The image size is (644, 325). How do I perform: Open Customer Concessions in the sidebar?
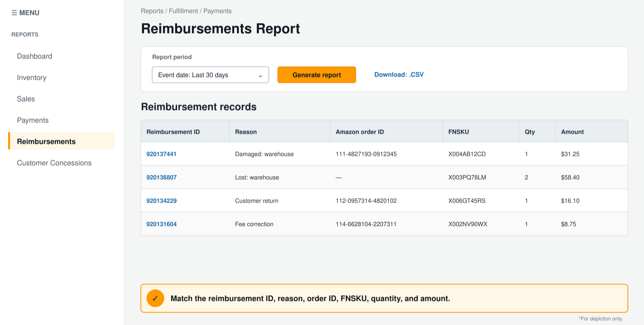coord(54,163)
